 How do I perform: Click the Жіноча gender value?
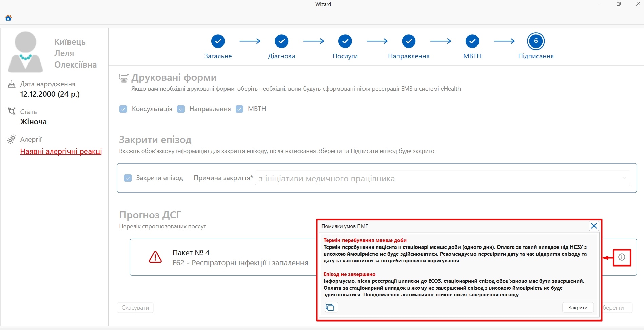(33, 122)
